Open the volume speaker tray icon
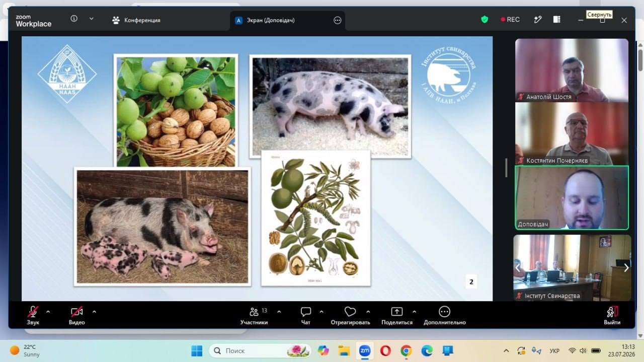The height and width of the screenshot is (362, 644). [583, 350]
